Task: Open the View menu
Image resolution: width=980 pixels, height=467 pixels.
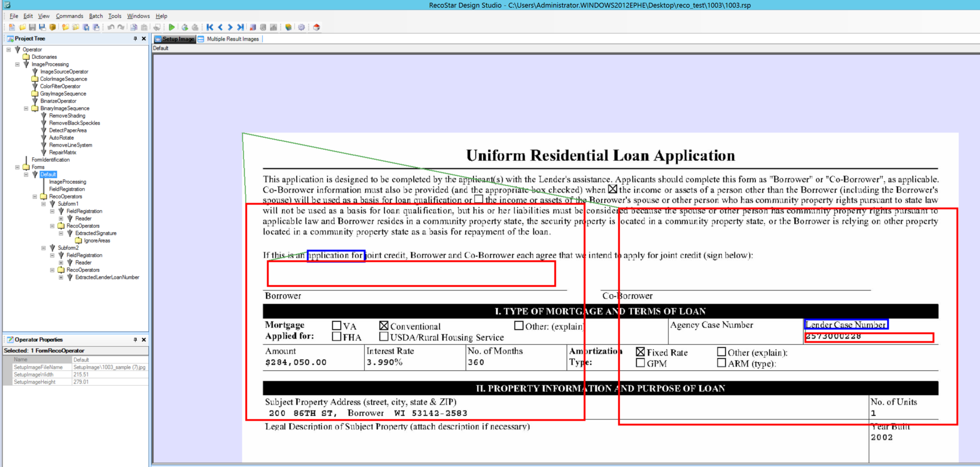Action: pos(44,16)
